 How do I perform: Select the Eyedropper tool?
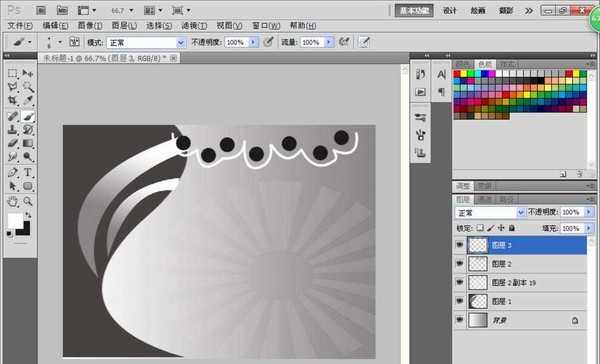coord(28,100)
